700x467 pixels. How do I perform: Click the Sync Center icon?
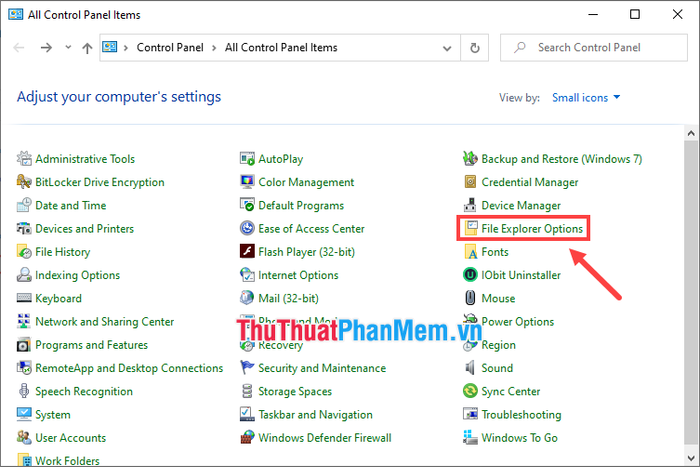click(470, 391)
